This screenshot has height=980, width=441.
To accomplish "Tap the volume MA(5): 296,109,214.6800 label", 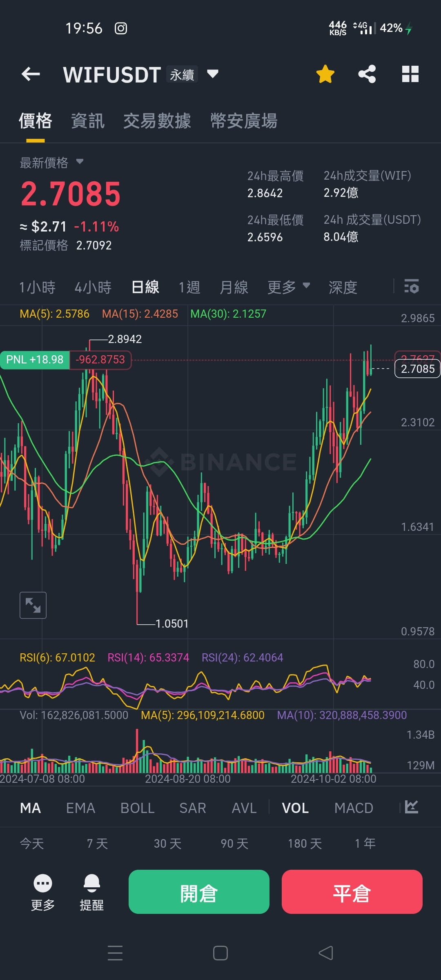I will pyautogui.click(x=203, y=715).
